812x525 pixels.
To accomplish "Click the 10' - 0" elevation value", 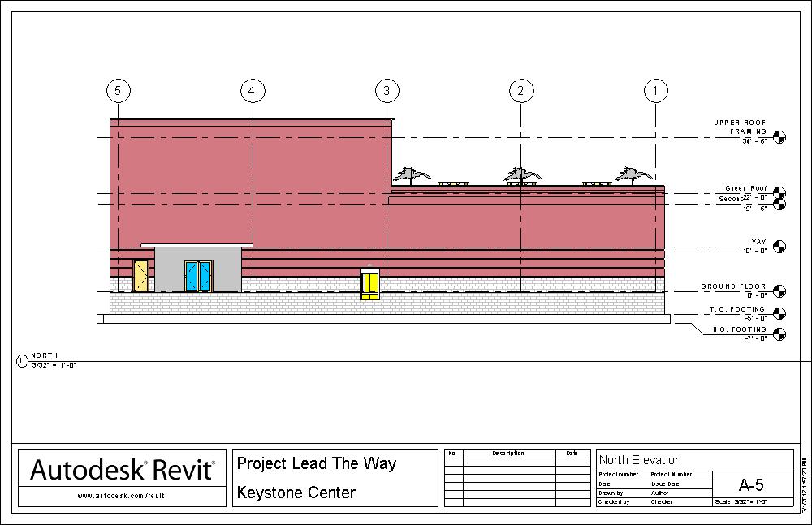I will coord(755,251).
